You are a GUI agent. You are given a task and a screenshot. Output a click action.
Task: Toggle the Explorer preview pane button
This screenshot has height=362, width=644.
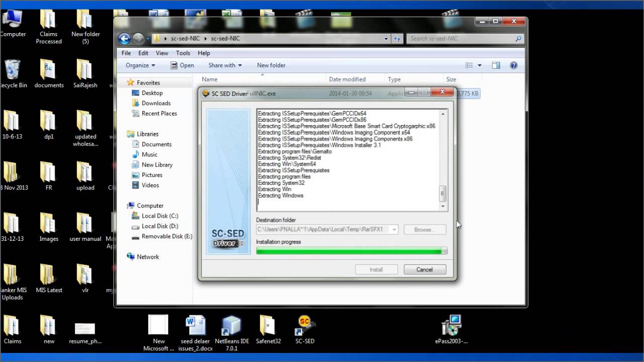tap(496, 65)
